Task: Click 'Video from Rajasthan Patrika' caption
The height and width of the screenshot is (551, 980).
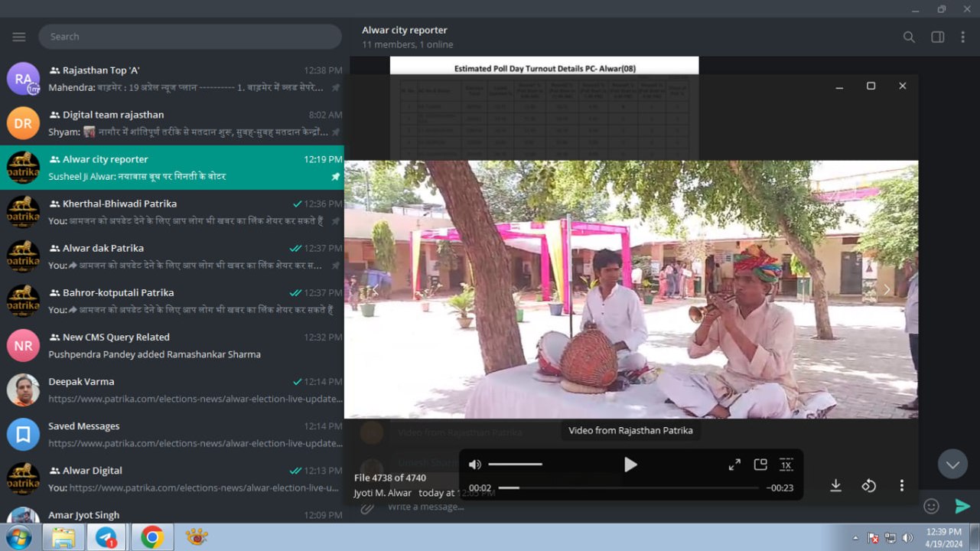Action: 631,430
